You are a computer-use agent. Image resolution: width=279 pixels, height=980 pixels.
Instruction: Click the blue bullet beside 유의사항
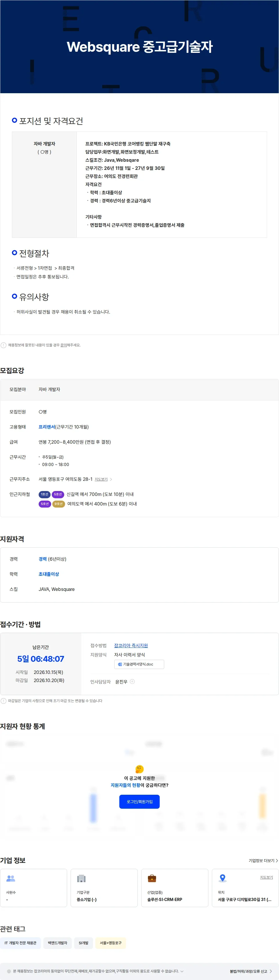pyautogui.click(x=15, y=296)
